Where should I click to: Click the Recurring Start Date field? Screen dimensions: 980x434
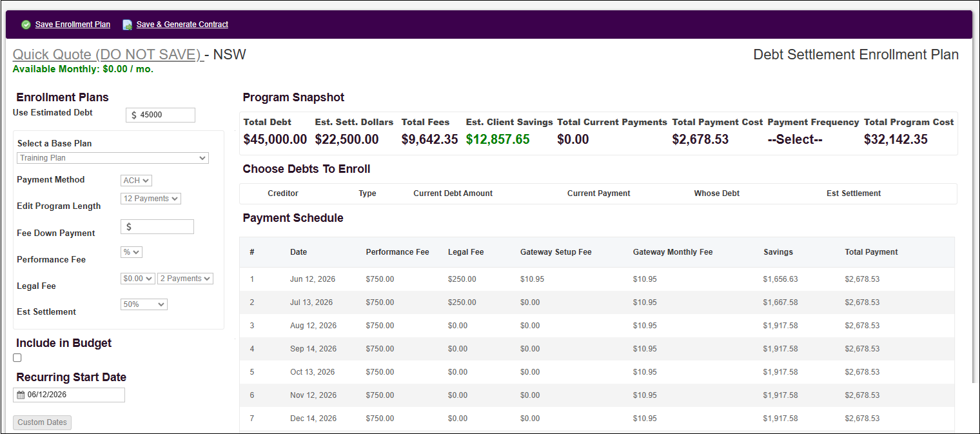click(69, 395)
